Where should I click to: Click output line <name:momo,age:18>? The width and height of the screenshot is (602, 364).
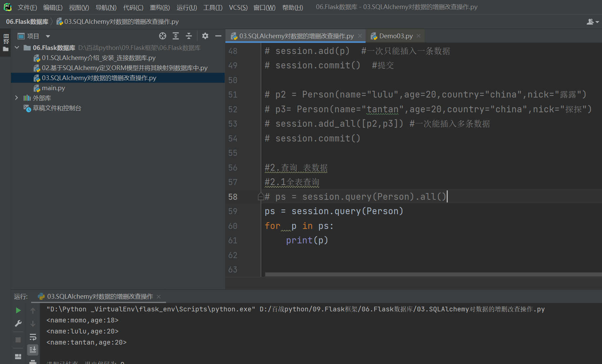click(x=83, y=320)
